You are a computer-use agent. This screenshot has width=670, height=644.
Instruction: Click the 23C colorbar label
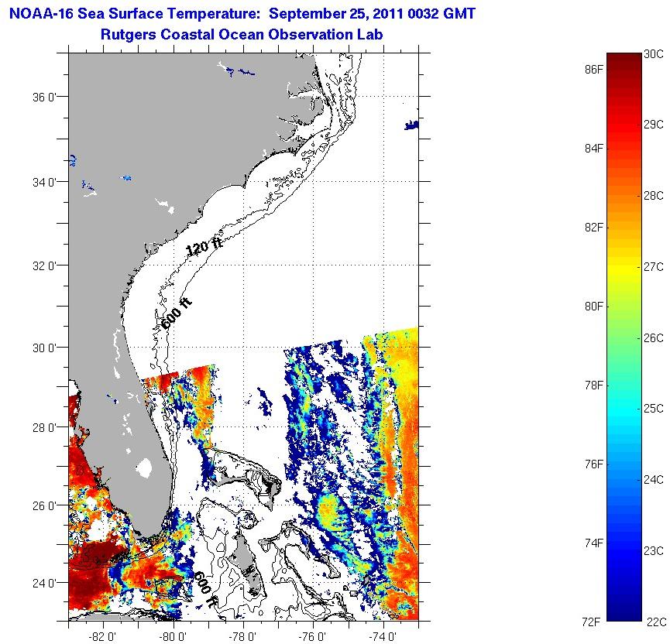[654, 551]
